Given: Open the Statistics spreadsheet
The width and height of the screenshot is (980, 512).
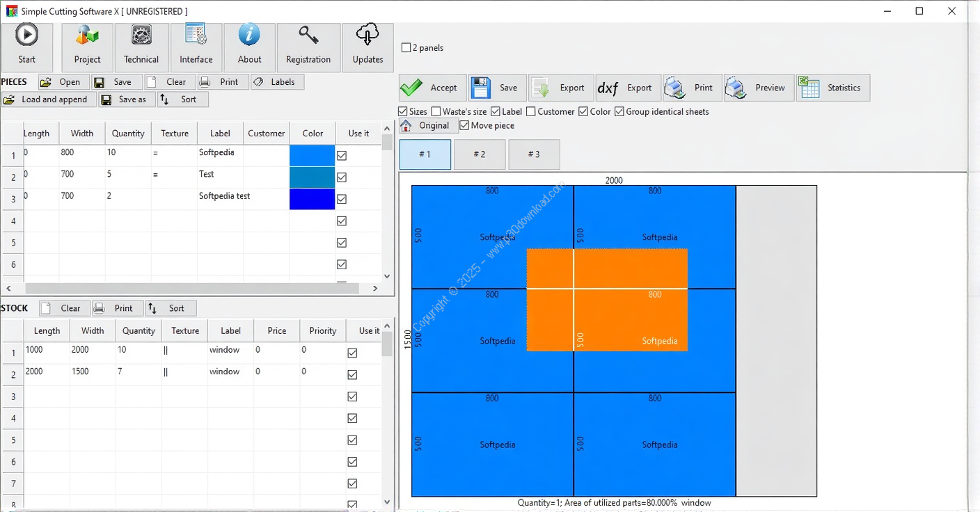Looking at the screenshot, I should pos(833,88).
